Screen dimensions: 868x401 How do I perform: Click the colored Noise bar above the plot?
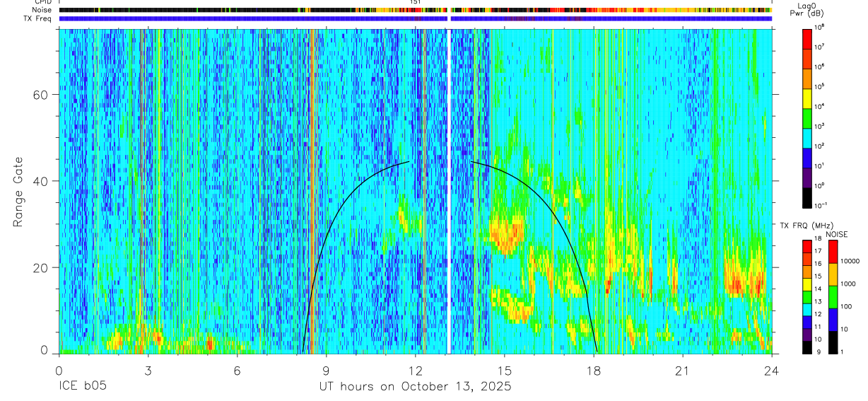click(x=415, y=11)
